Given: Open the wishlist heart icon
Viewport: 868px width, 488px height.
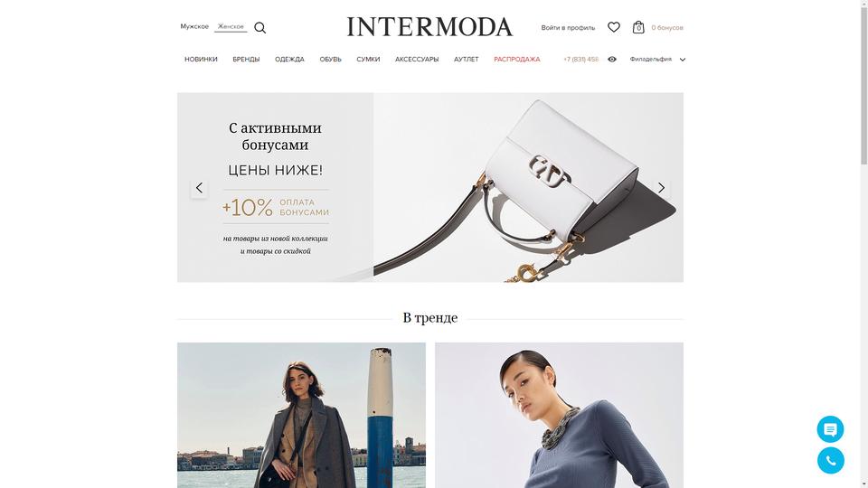Looking at the screenshot, I should [613, 27].
